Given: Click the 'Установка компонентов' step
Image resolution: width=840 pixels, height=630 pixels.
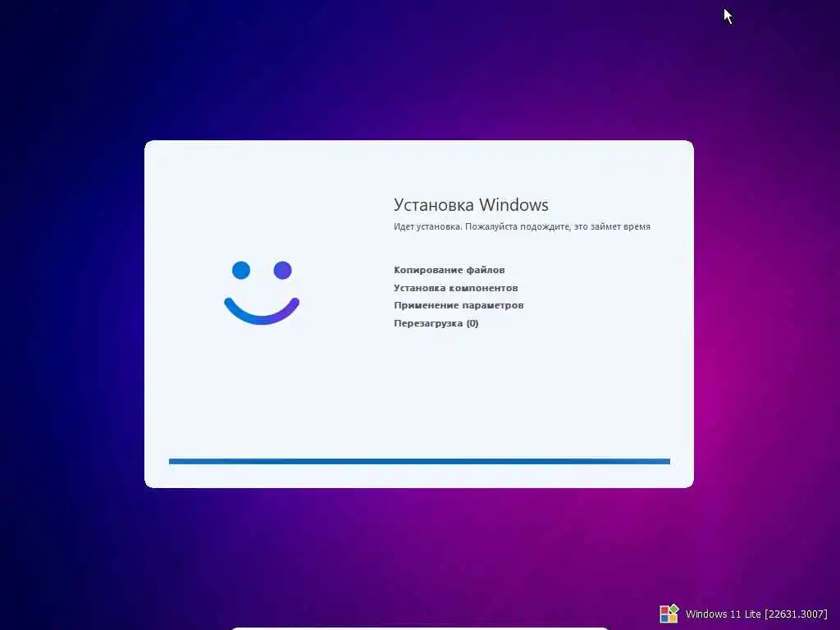Looking at the screenshot, I should click(455, 288).
